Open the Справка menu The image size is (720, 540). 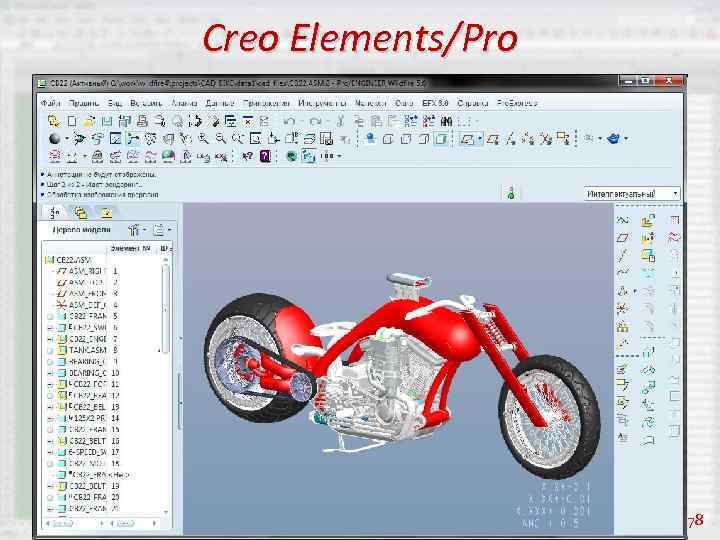[x=472, y=103]
